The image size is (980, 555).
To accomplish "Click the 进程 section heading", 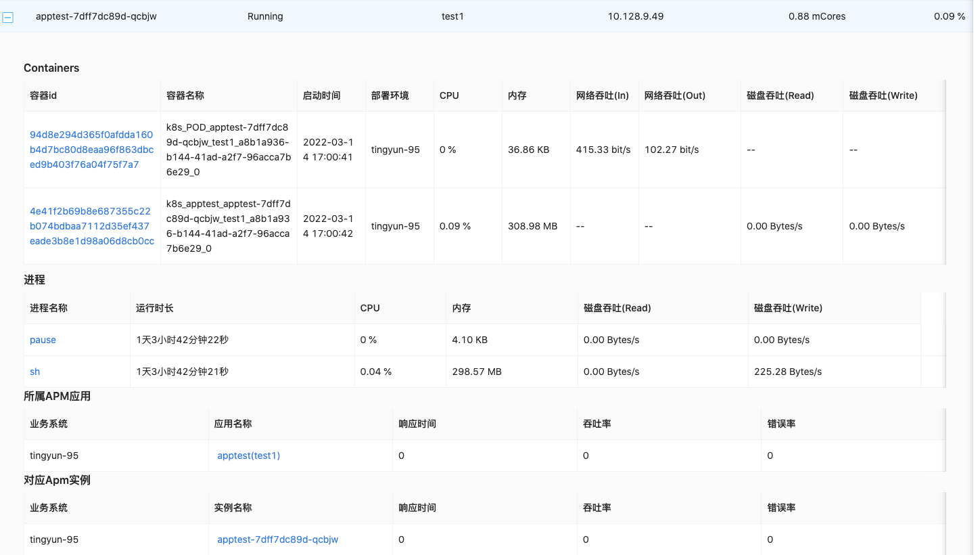I will [x=34, y=280].
